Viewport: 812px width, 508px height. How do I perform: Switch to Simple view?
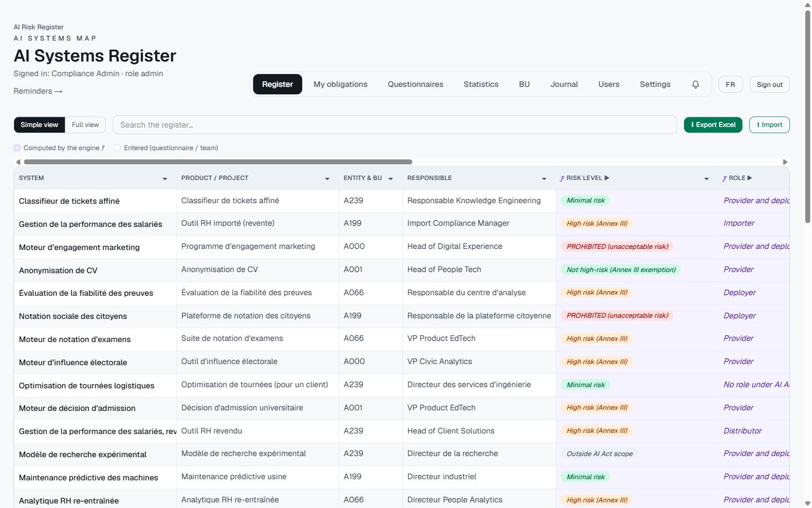tap(39, 125)
